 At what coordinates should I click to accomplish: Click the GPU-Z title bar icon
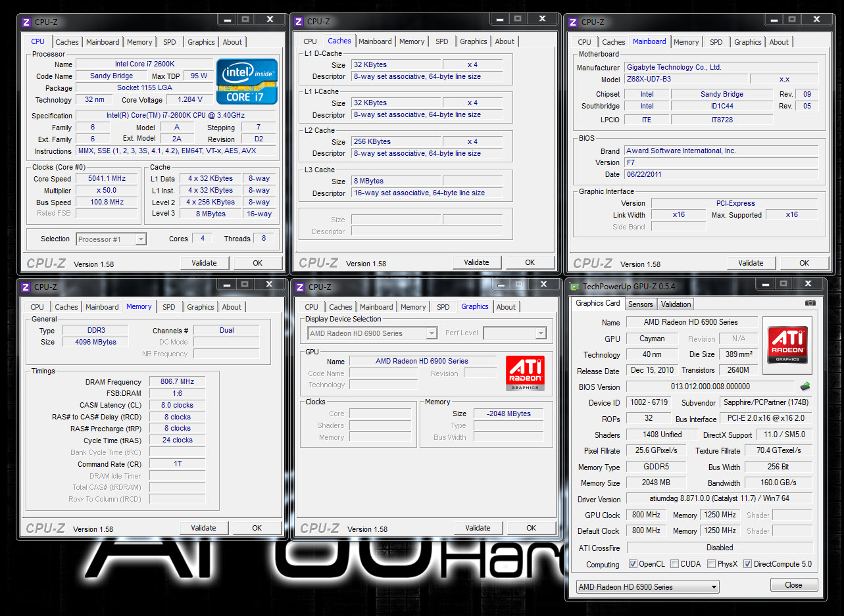click(575, 287)
